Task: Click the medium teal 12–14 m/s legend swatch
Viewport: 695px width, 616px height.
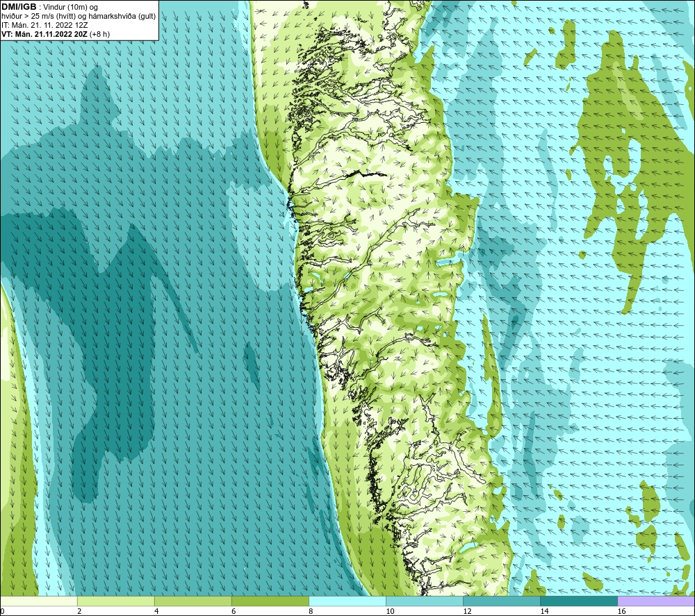Action: pyautogui.click(x=501, y=601)
